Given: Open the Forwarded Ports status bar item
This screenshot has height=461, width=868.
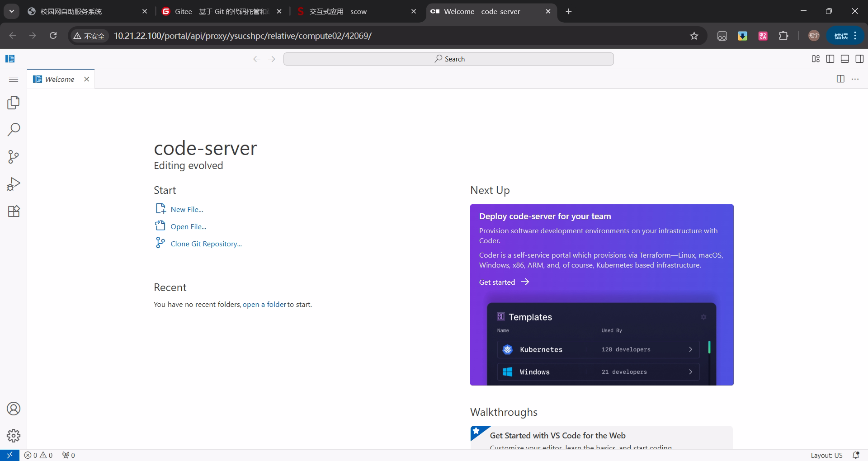Looking at the screenshot, I should tap(68, 455).
